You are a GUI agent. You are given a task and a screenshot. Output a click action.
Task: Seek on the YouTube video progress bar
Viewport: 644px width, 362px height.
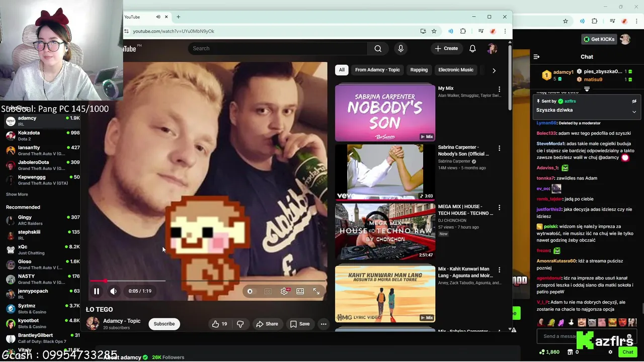[x=208, y=281]
